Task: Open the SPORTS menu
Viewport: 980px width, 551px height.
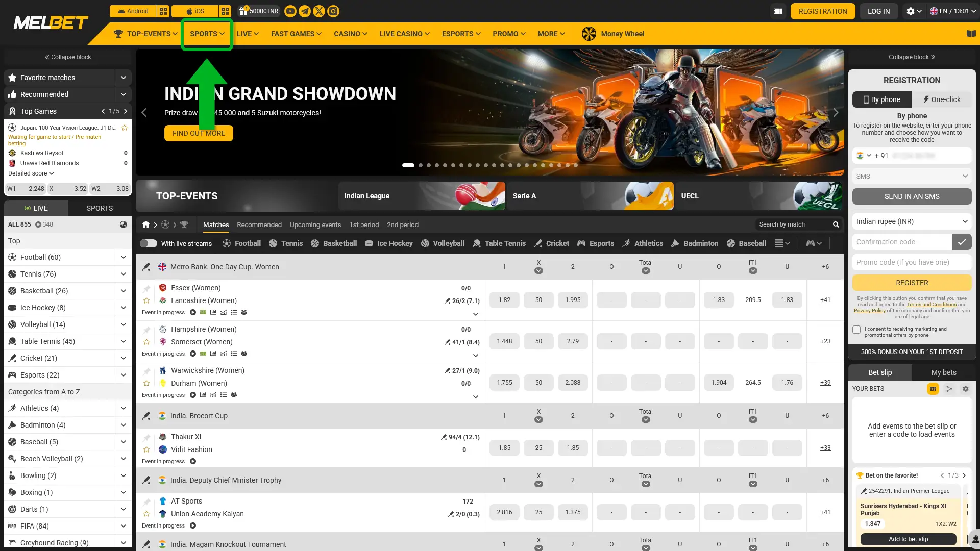Action: click(x=207, y=34)
